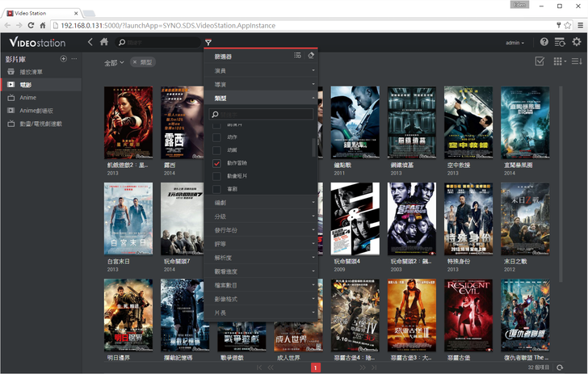Check the 喜劇 genre checkbox
The width and height of the screenshot is (588, 374).
216,189
